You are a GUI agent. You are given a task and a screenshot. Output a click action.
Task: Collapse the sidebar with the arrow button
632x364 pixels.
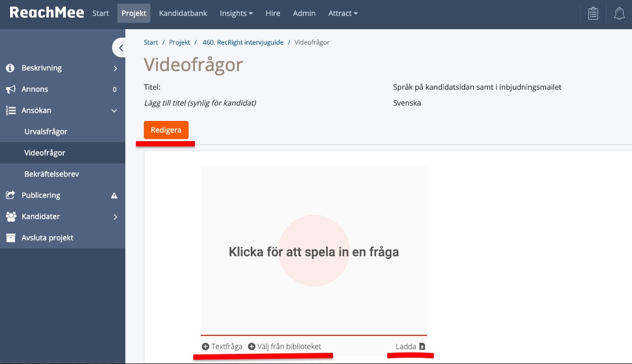point(120,48)
